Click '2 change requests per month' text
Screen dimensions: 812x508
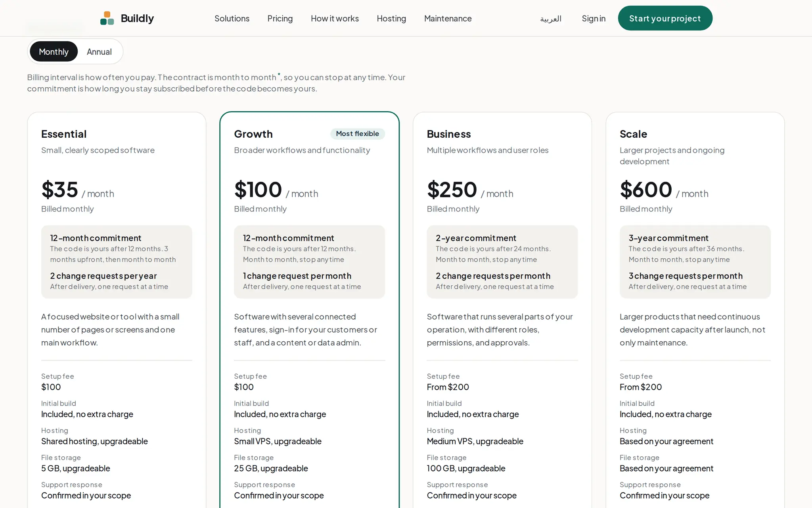coord(493,276)
